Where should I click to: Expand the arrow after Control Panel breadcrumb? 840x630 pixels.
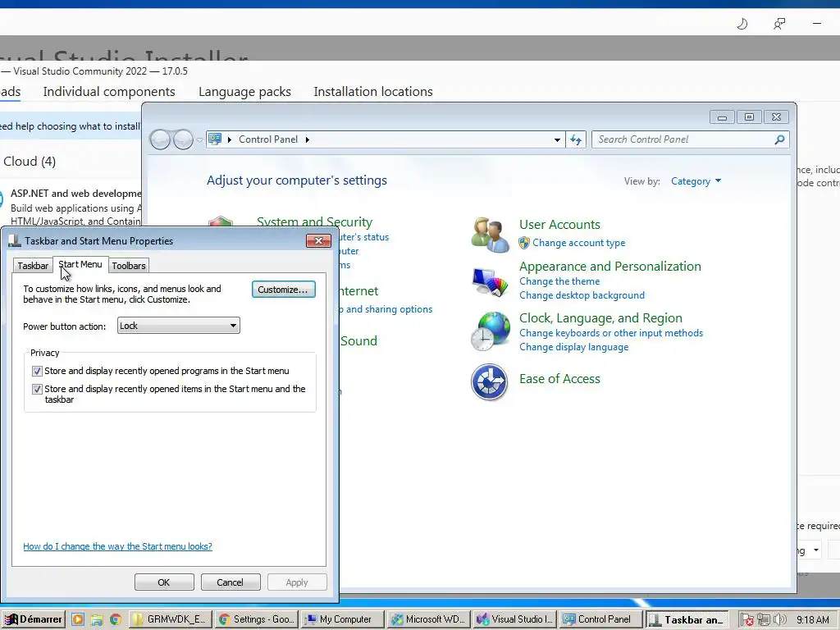coord(308,139)
